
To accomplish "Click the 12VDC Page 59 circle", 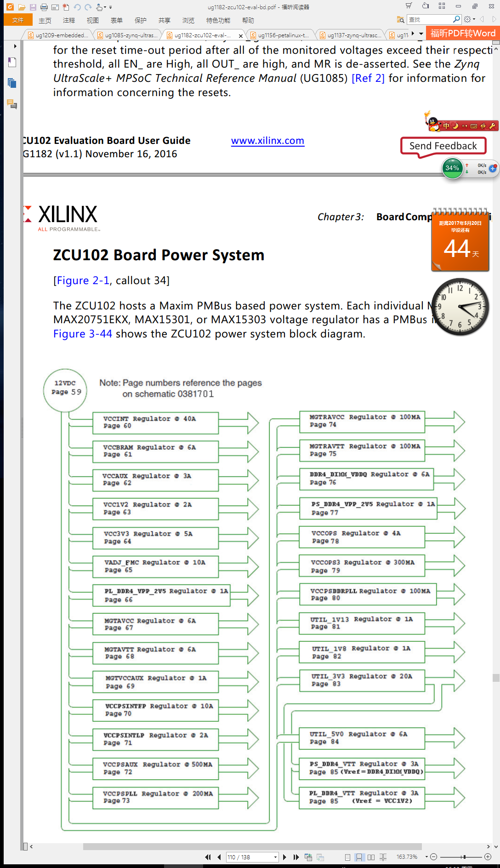I will coord(65,390).
